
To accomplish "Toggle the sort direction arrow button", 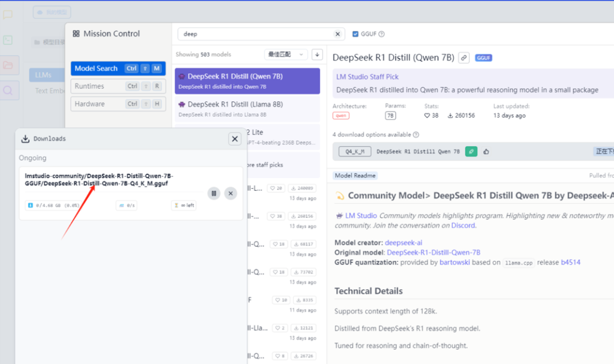I will coord(317,55).
